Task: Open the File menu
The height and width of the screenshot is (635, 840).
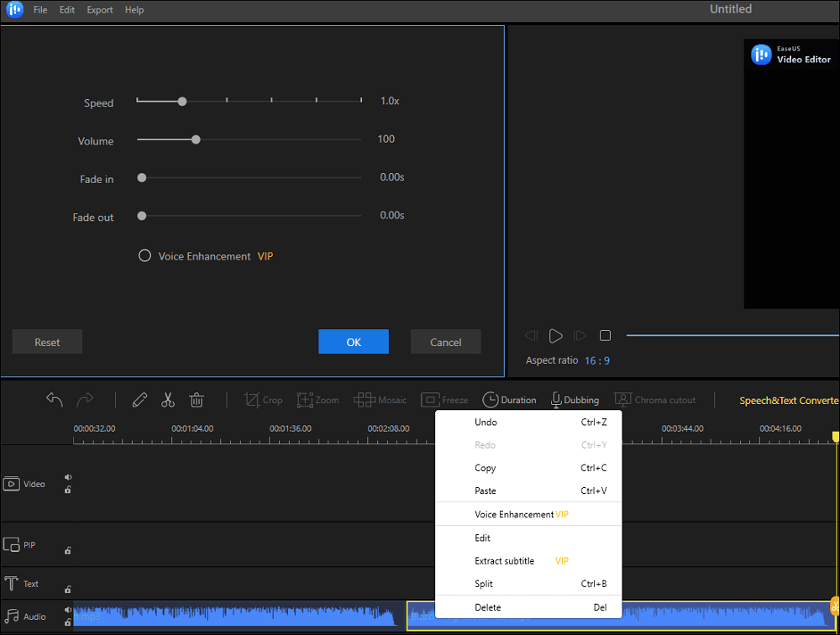Action: point(40,10)
